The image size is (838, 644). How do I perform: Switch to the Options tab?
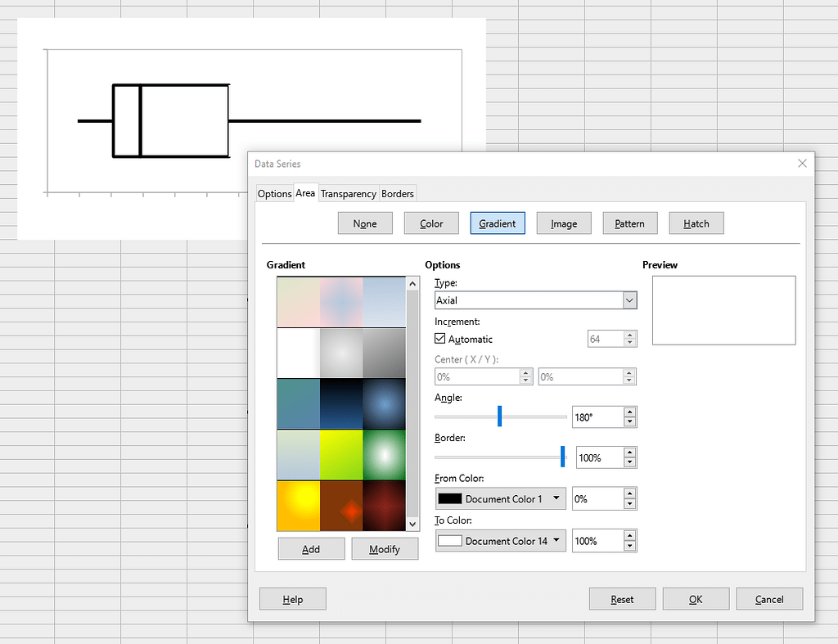tap(274, 193)
